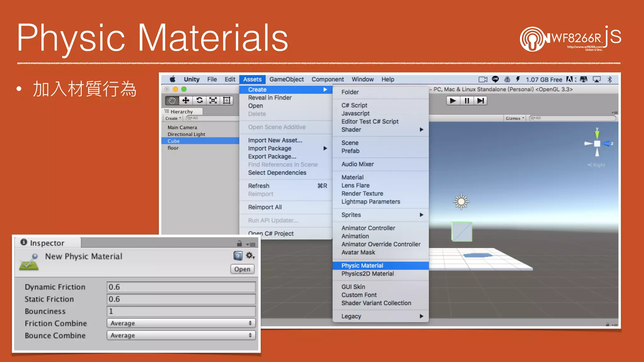644x362 pixels.
Task: Open the Assets menu
Action: coord(252,79)
